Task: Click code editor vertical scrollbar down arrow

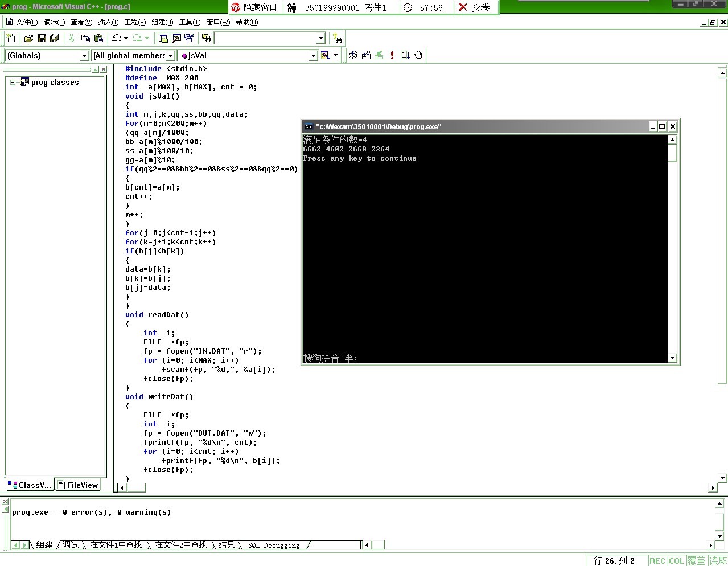Action: [723, 478]
